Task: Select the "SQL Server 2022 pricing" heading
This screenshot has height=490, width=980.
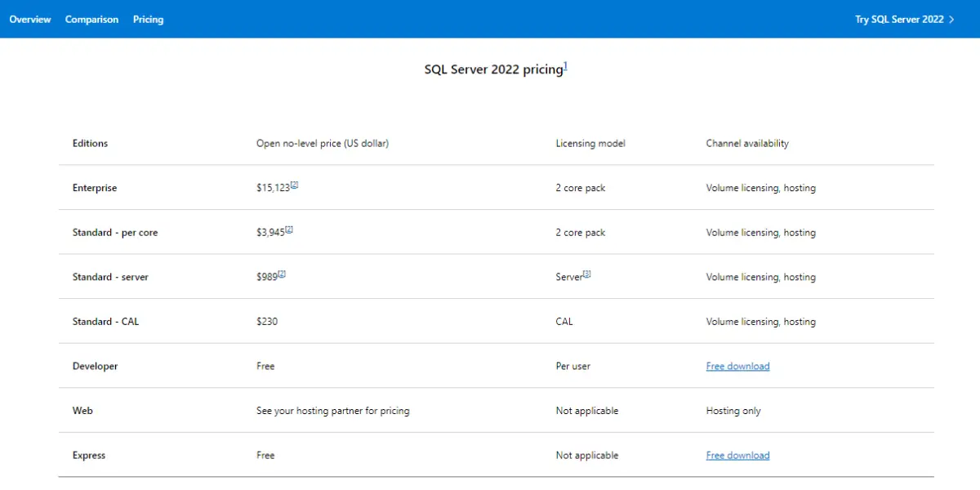Action: [494, 69]
